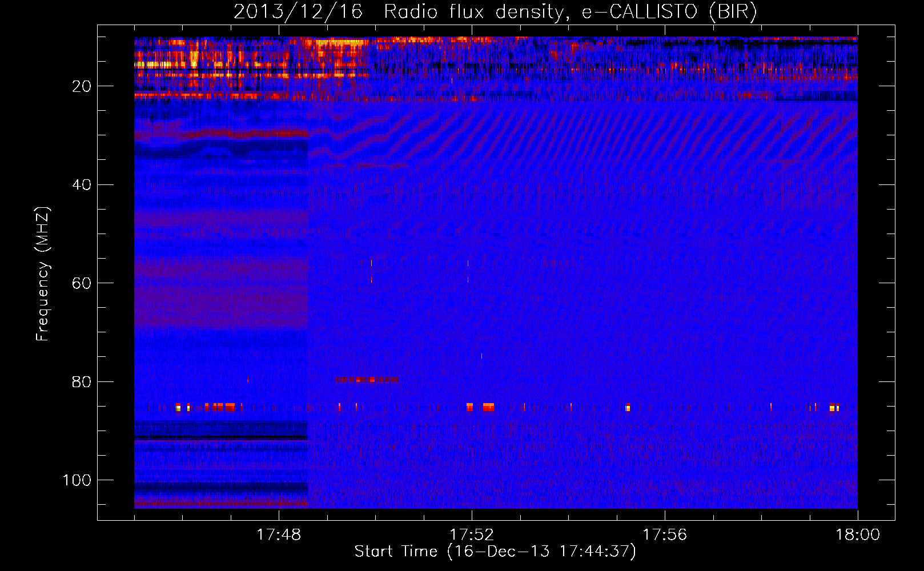Click the y-axis tick label "40"
The image size is (924, 571).
click(82, 185)
